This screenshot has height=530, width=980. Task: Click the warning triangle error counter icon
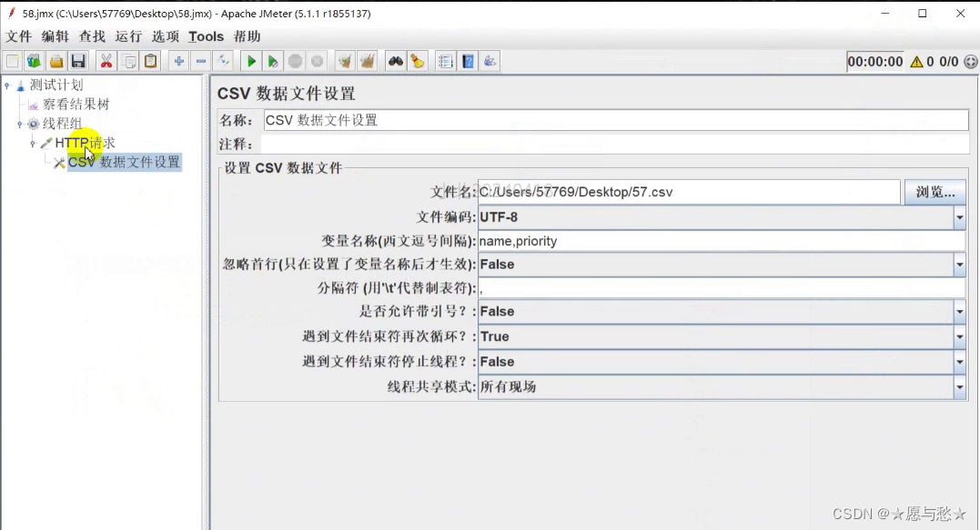916,61
